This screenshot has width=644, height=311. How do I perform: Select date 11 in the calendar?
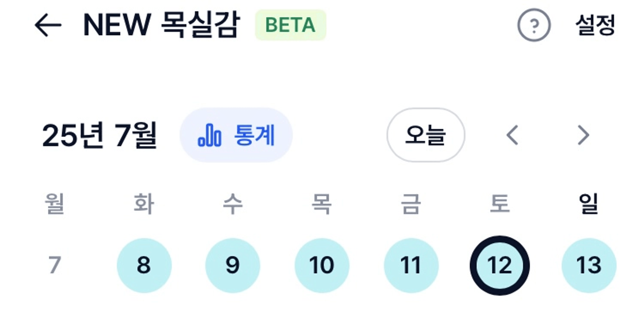click(x=411, y=266)
